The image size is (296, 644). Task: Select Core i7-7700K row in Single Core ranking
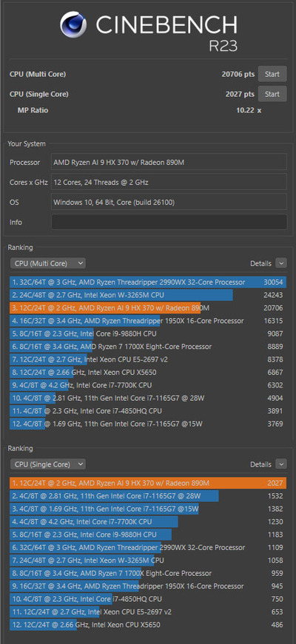click(148, 521)
